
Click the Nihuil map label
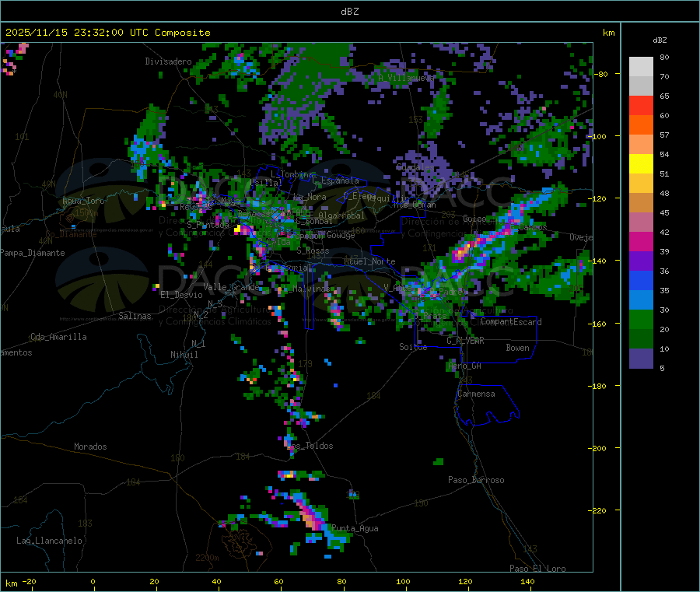tap(184, 355)
